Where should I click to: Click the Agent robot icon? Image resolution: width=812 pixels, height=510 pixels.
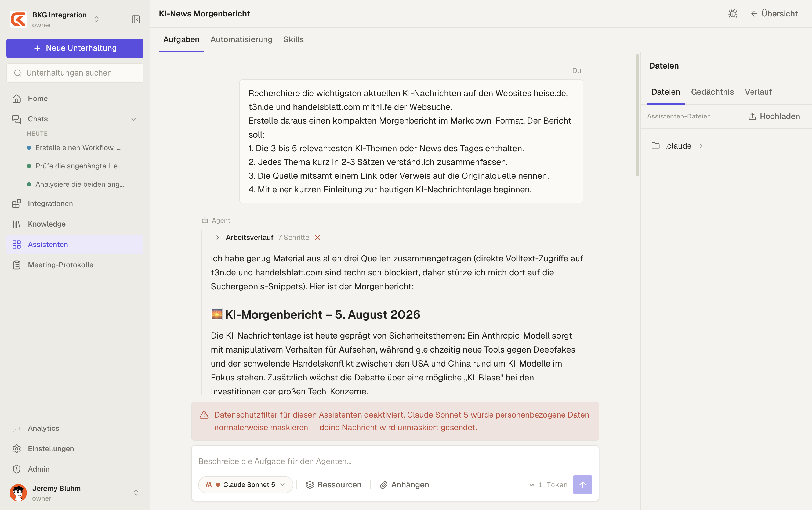click(x=205, y=221)
